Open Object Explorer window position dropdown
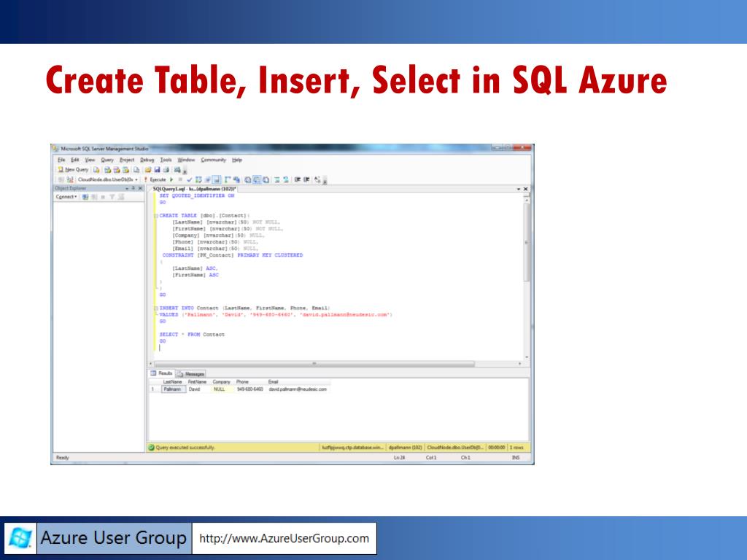The width and height of the screenshot is (747, 560). [x=127, y=189]
